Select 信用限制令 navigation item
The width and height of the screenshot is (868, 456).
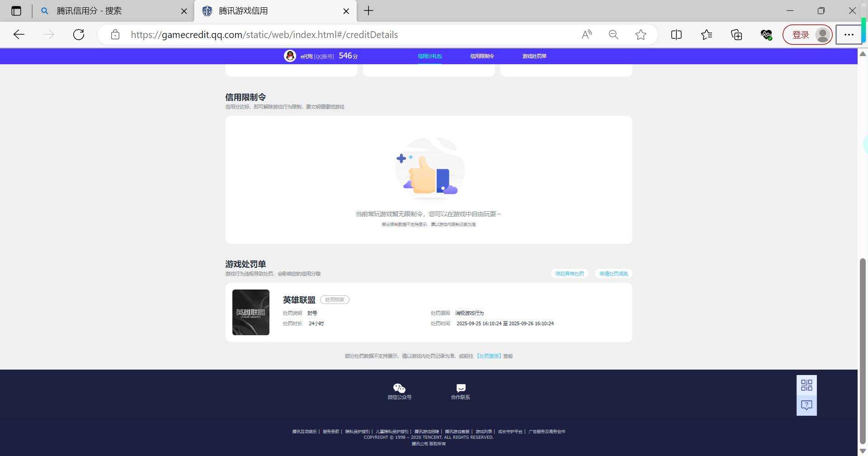[482, 56]
